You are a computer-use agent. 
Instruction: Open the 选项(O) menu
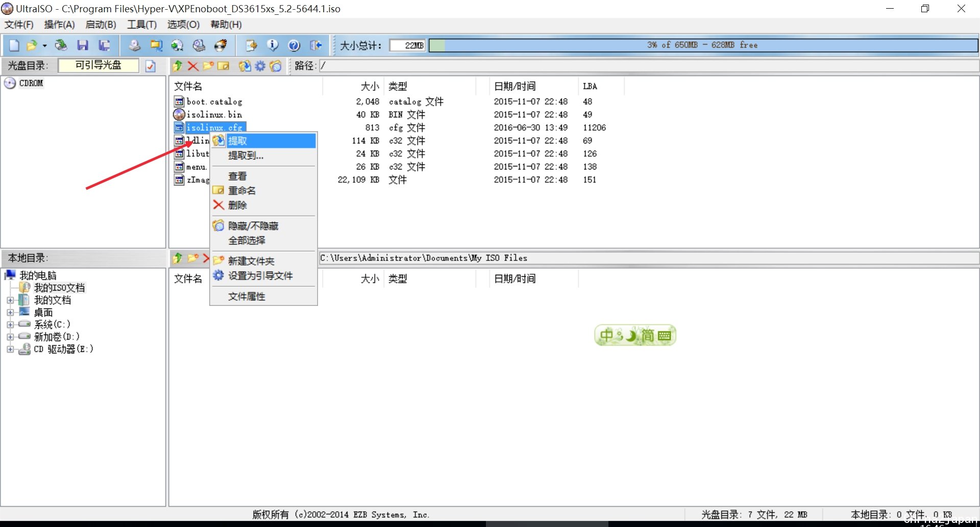click(x=183, y=25)
